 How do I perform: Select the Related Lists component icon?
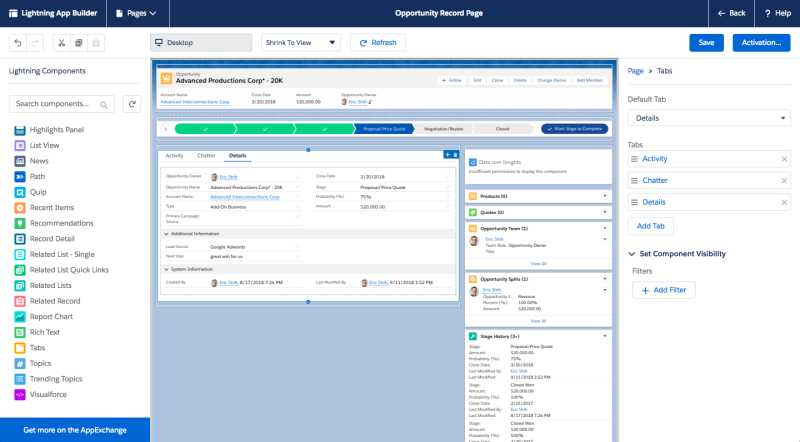click(x=20, y=286)
